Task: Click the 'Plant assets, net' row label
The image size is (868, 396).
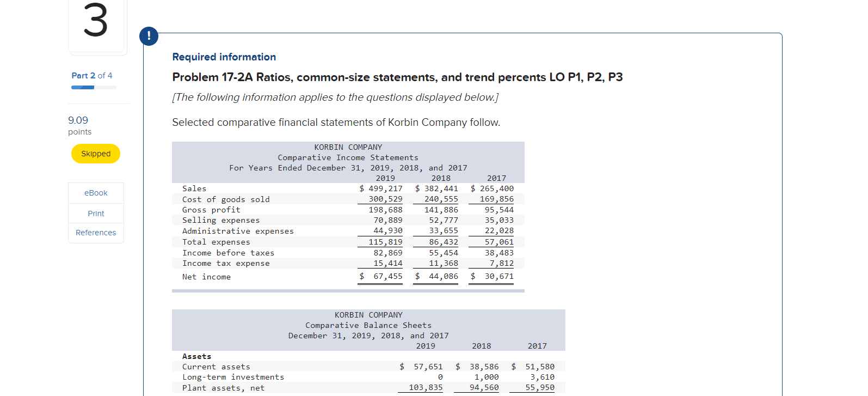Action: [x=223, y=388]
